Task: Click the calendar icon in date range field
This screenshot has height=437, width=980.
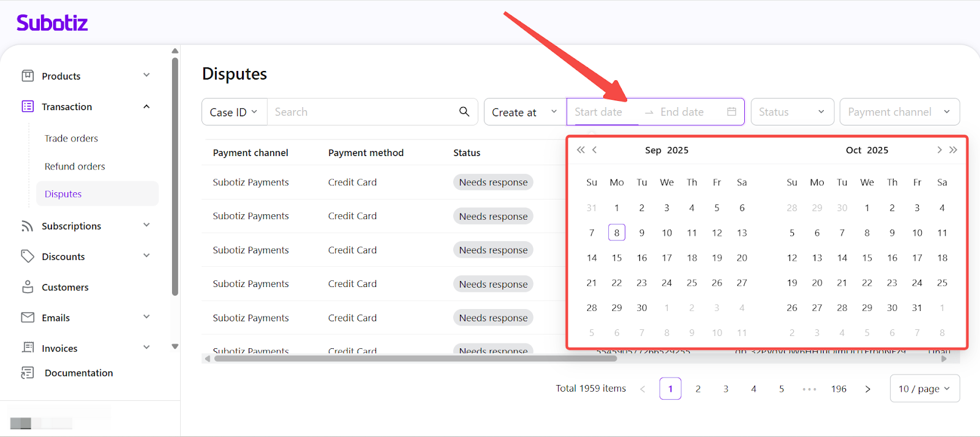Action: (x=731, y=111)
